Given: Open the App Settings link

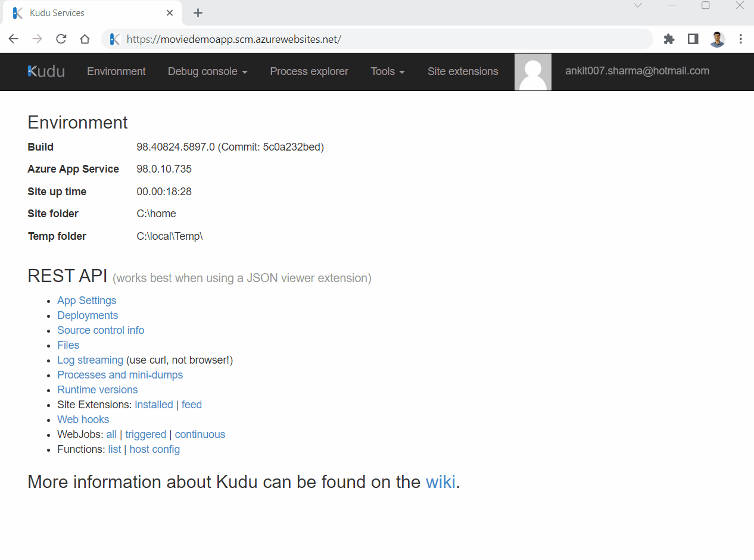Looking at the screenshot, I should (x=87, y=301).
